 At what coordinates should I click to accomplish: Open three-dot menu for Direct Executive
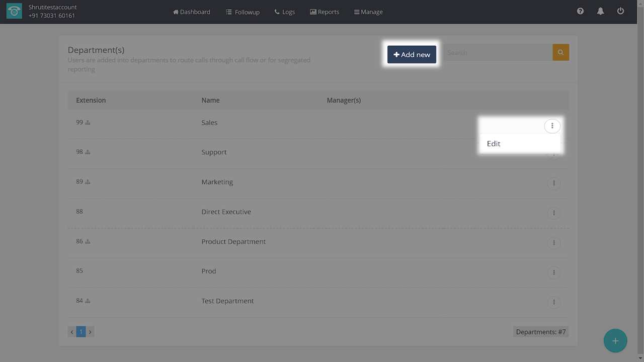tap(553, 213)
